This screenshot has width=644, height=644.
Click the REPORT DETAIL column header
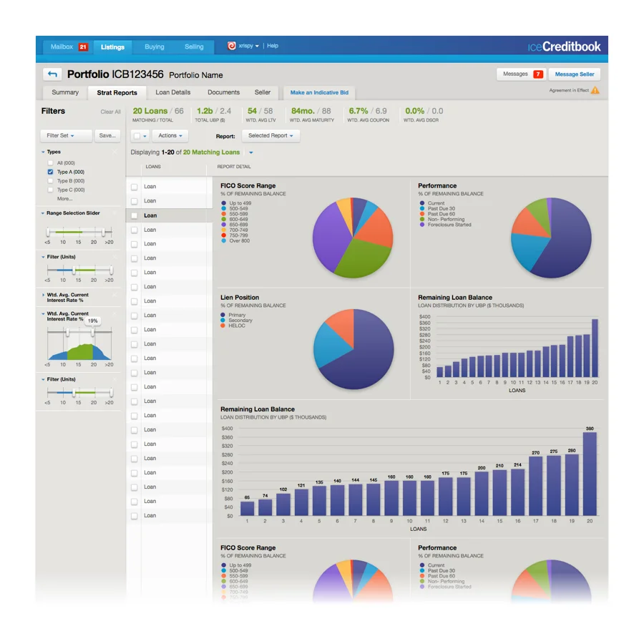click(x=234, y=167)
